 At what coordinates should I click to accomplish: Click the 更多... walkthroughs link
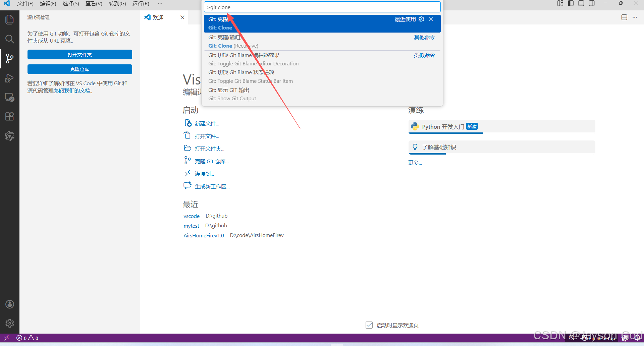(x=415, y=163)
